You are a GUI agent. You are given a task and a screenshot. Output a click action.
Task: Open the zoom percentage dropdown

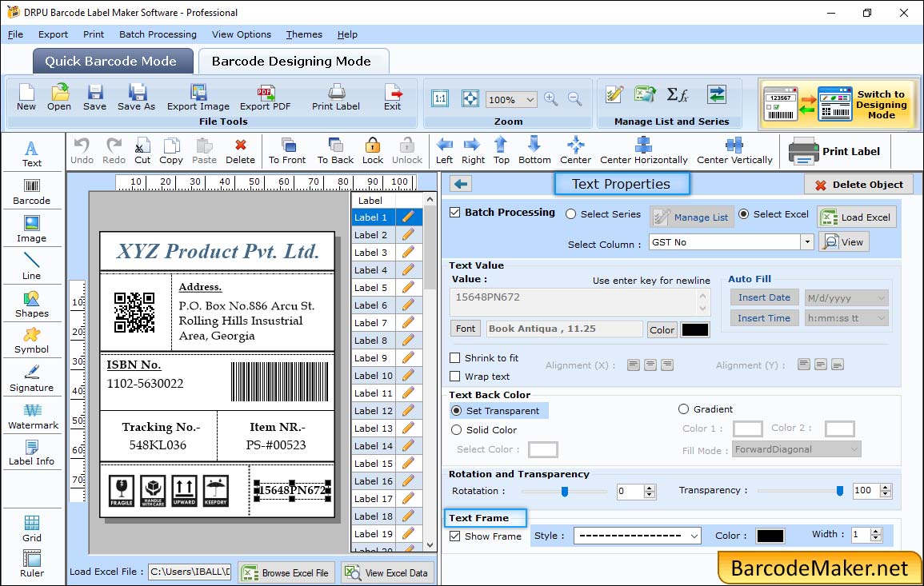pos(530,99)
